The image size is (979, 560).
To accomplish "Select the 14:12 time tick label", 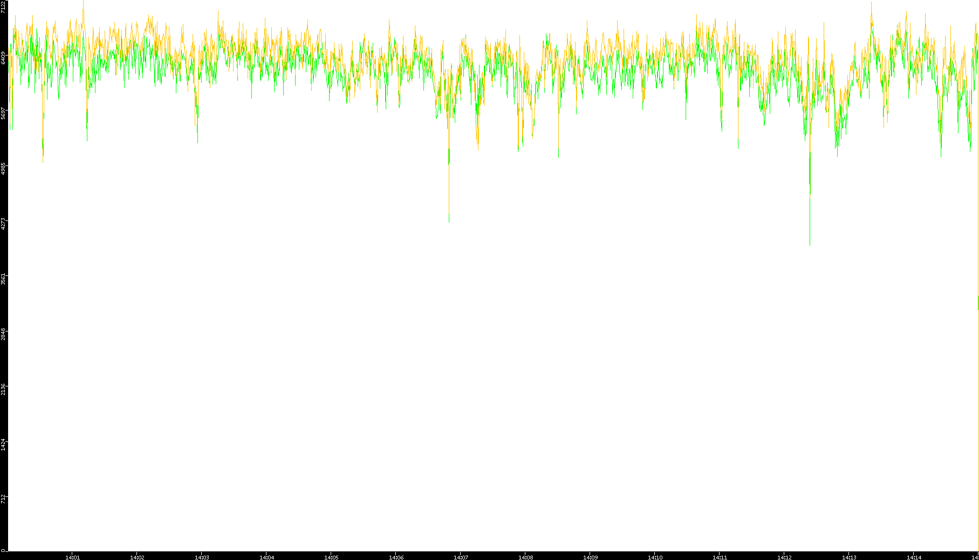I will 784,557.
